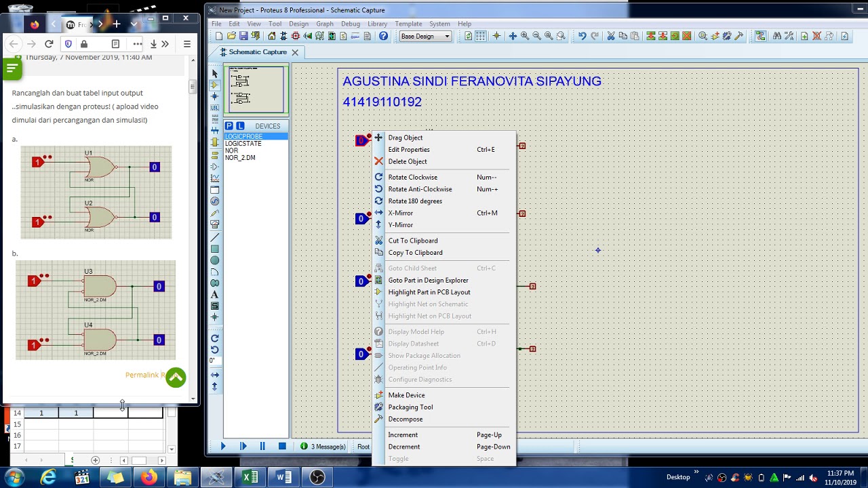Choose Make Device in context menu
This screenshot has width=868, height=488.
pos(444,395)
